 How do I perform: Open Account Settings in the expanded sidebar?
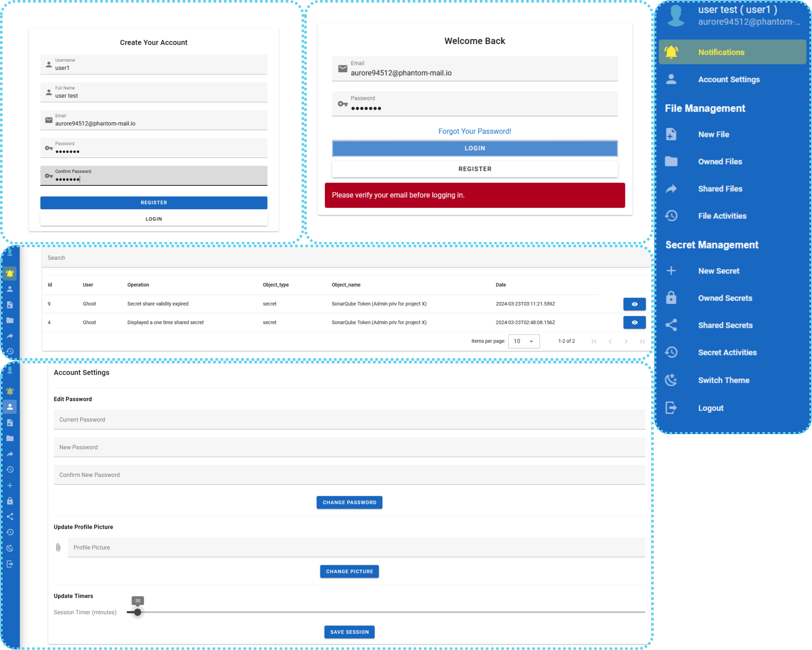click(x=732, y=79)
